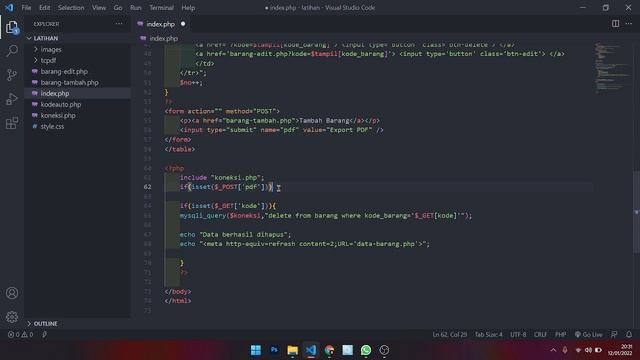This screenshot has width=640, height=360.
Task: Open the File menu
Action: pos(26,7)
